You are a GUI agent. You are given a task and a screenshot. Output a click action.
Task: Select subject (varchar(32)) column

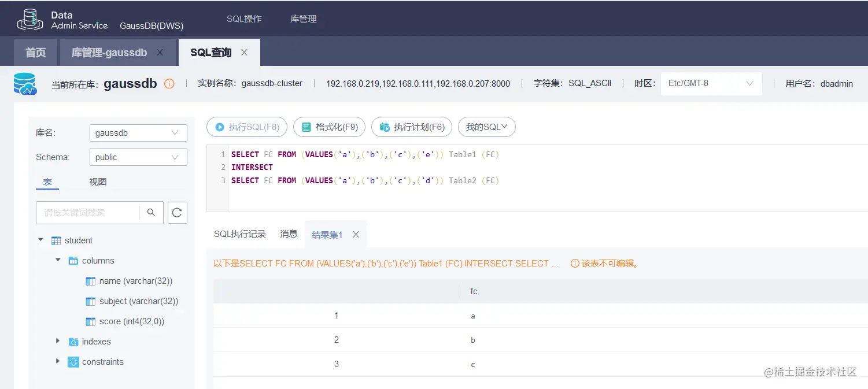[x=139, y=301]
